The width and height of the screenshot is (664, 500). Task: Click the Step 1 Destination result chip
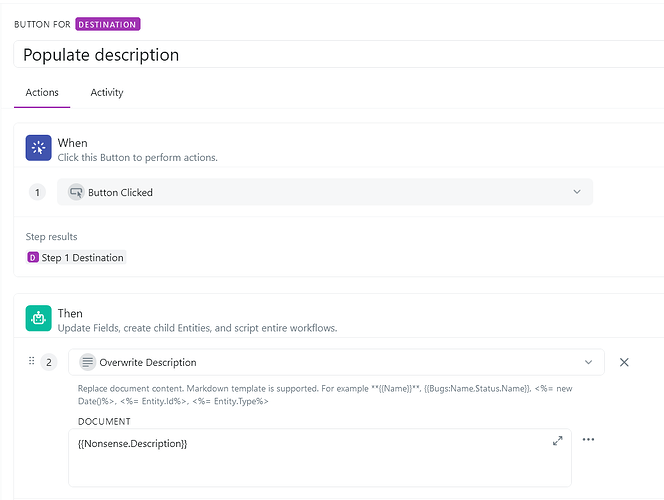(x=77, y=258)
